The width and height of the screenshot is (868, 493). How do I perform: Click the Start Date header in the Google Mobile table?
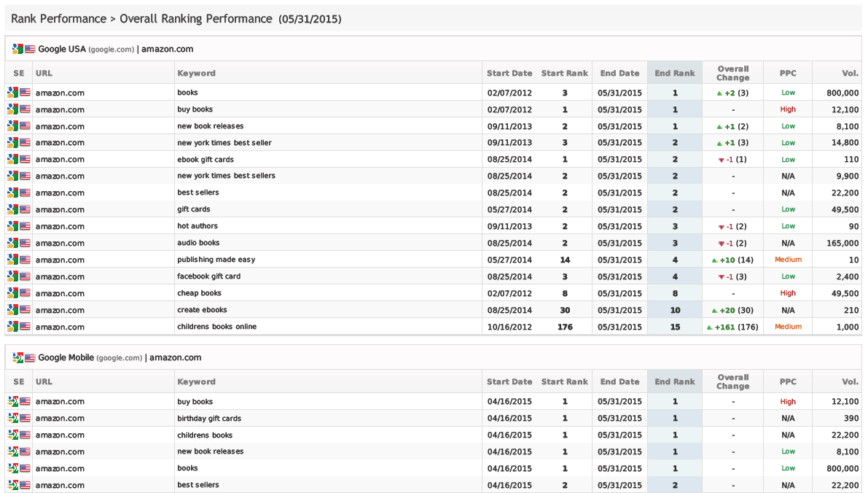pyautogui.click(x=509, y=381)
